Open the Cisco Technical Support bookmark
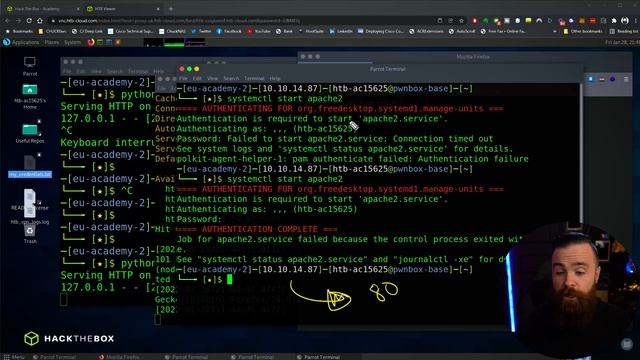Image resolution: width=640 pixels, height=360 pixels. pyautogui.click(x=132, y=31)
